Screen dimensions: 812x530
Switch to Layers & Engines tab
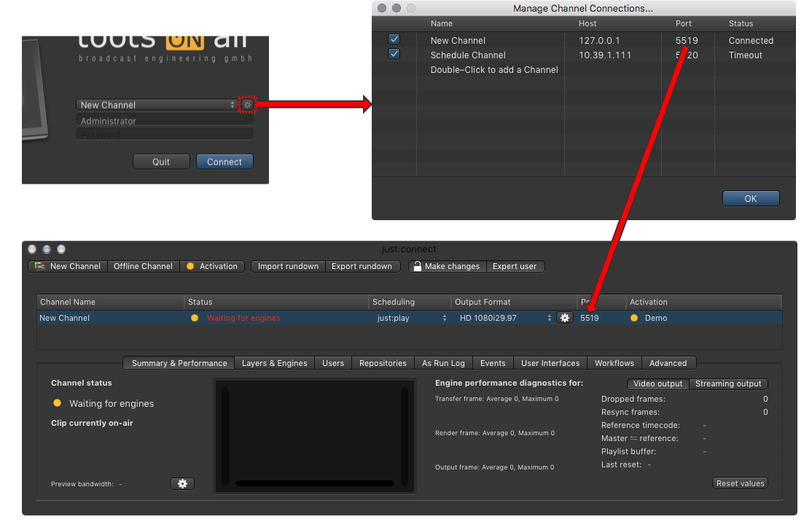point(275,363)
